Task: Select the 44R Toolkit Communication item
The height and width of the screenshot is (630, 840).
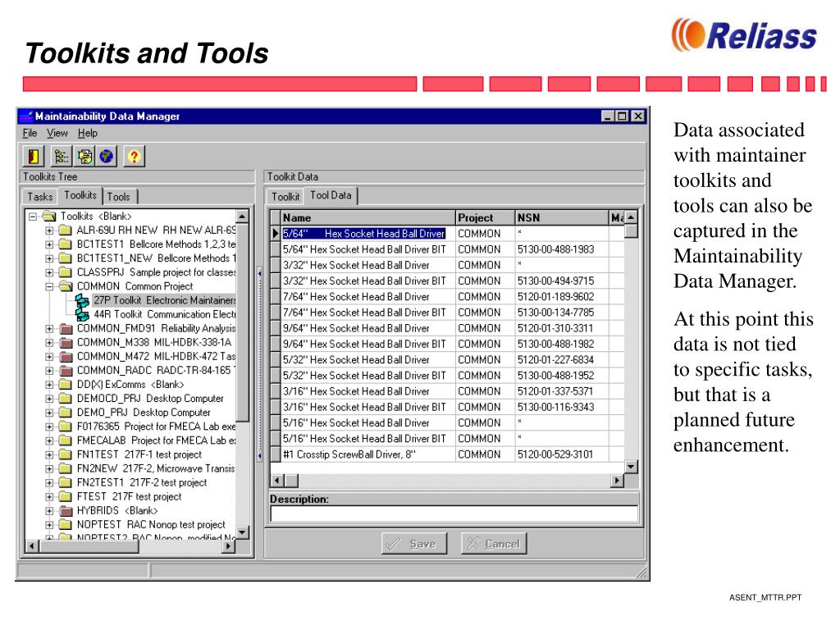Action: point(164,314)
